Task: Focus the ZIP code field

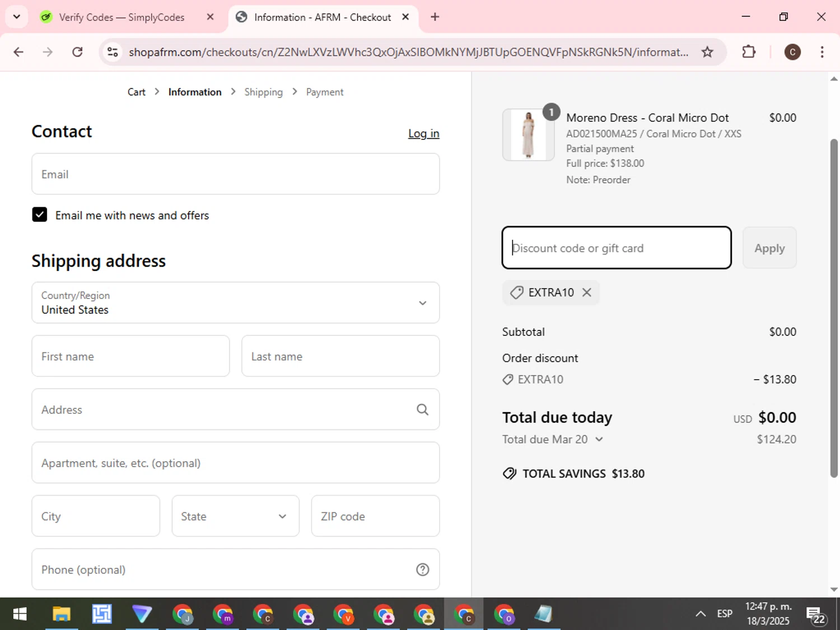Action: pyautogui.click(x=375, y=516)
